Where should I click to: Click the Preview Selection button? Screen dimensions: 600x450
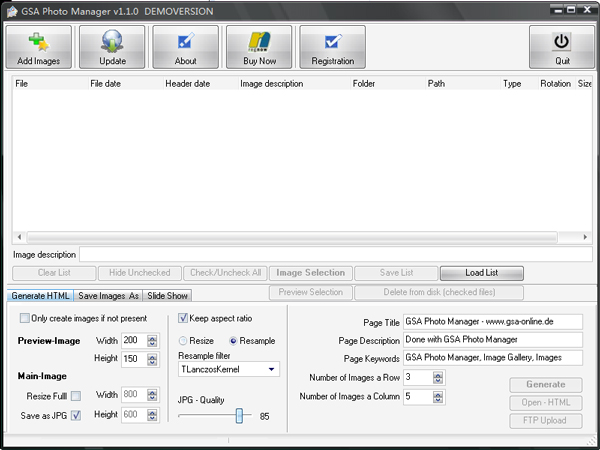point(311,292)
